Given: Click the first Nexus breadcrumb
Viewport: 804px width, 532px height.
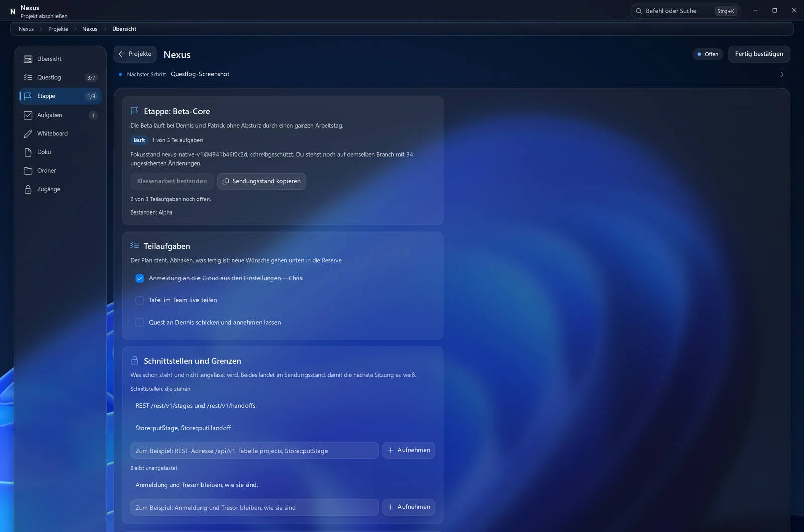Looking at the screenshot, I should tap(26, 29).
